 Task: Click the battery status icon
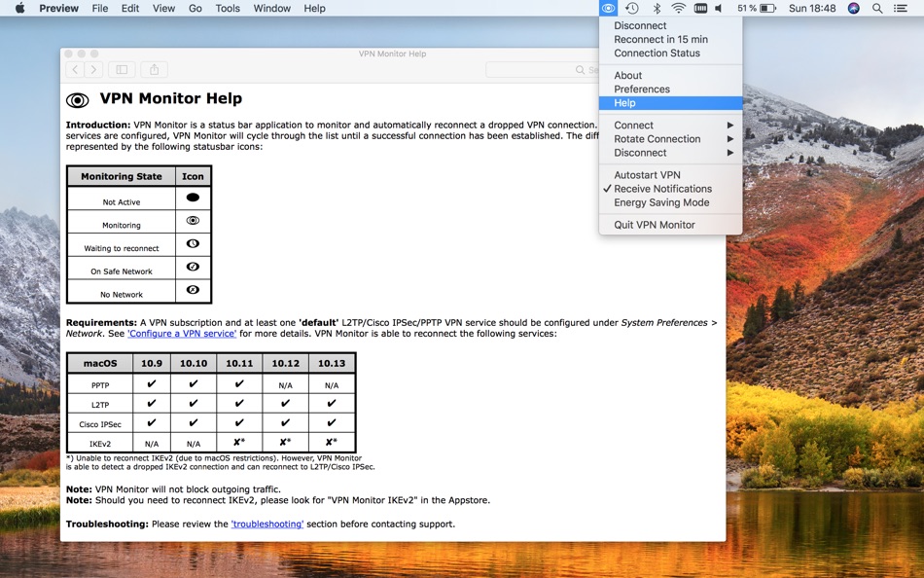pos(767,8)
